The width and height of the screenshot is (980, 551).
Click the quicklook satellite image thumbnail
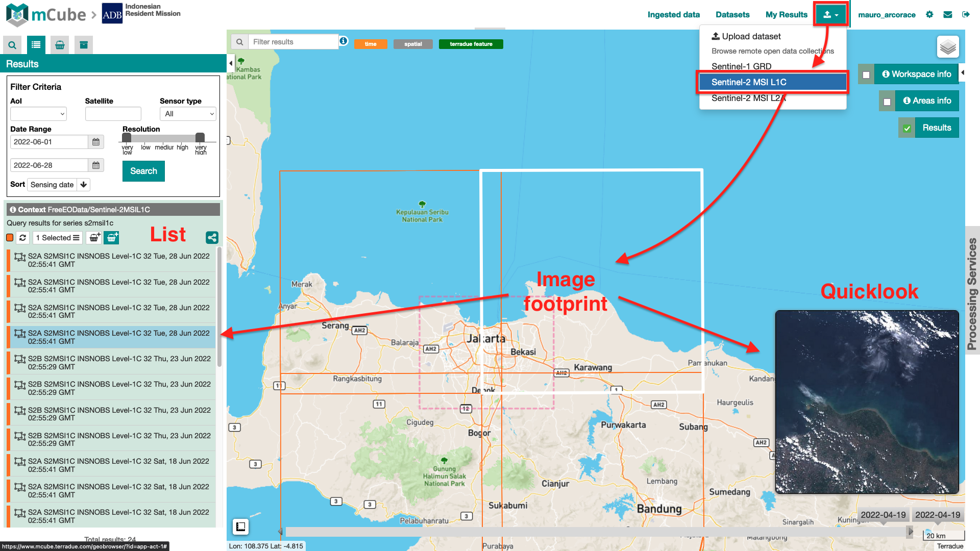(867, 402)
